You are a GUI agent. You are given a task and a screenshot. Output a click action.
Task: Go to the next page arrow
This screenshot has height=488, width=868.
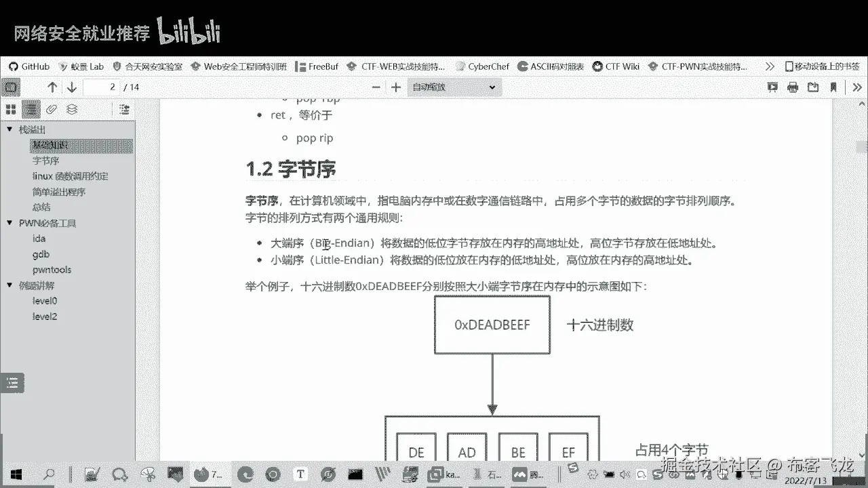(71, 87)
